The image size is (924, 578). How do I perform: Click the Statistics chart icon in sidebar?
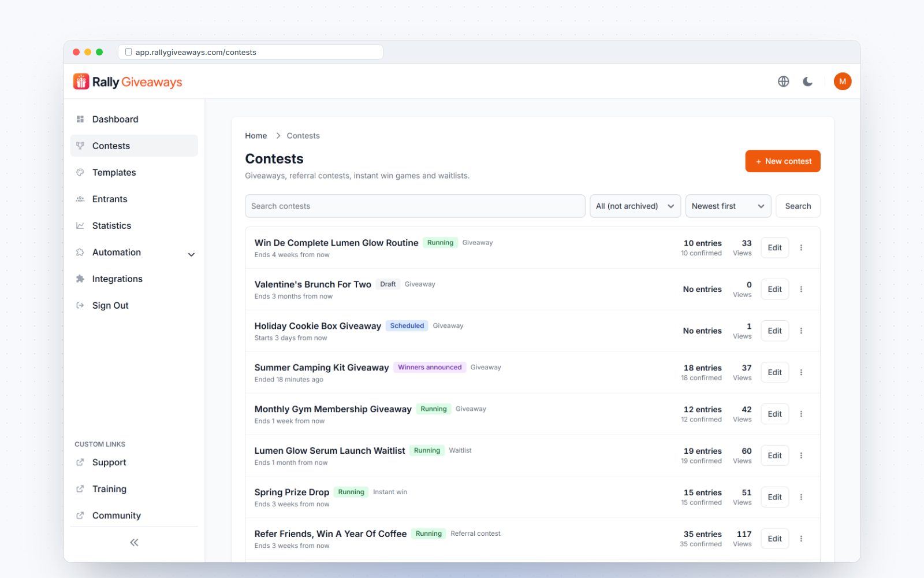(80, 225)
